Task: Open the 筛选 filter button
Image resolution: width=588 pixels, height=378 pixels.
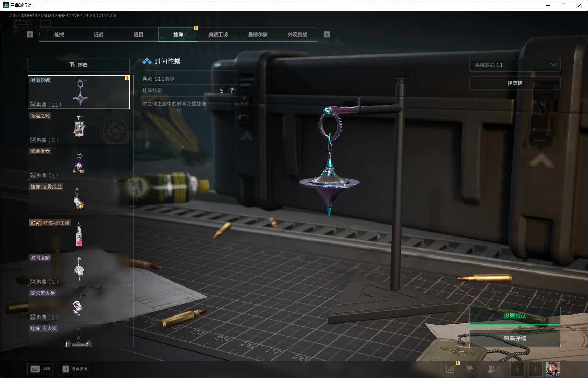Action: pos(79,65)
